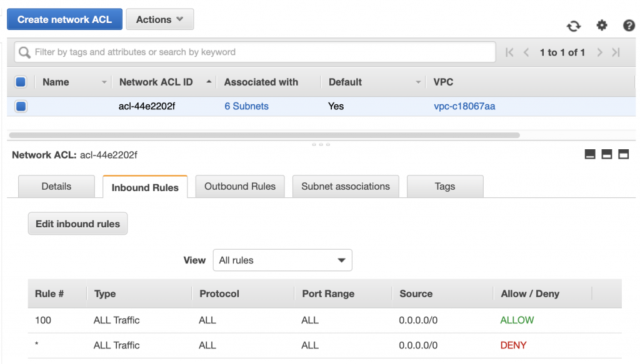
Task: Uncheck the acl-44e2202f row checkbox
Action: pyautogui.click(x=21, y=106)
